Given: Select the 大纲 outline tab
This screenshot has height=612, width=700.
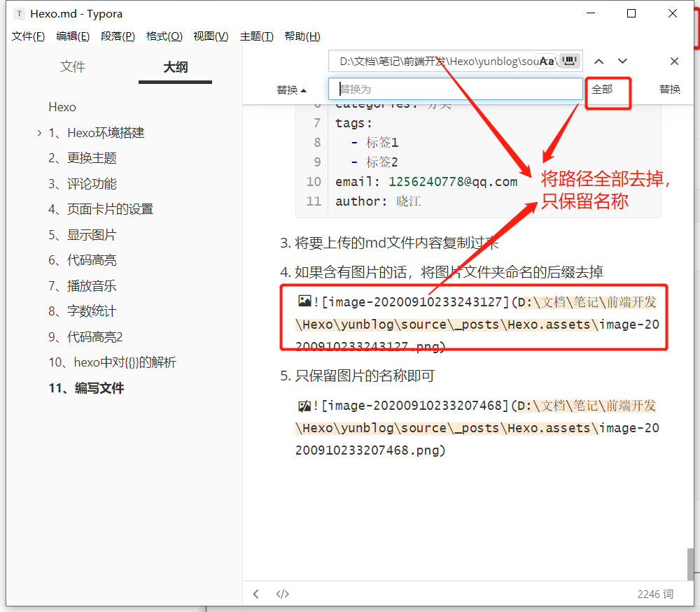Looking at the screenshot, I should [175, 67].
